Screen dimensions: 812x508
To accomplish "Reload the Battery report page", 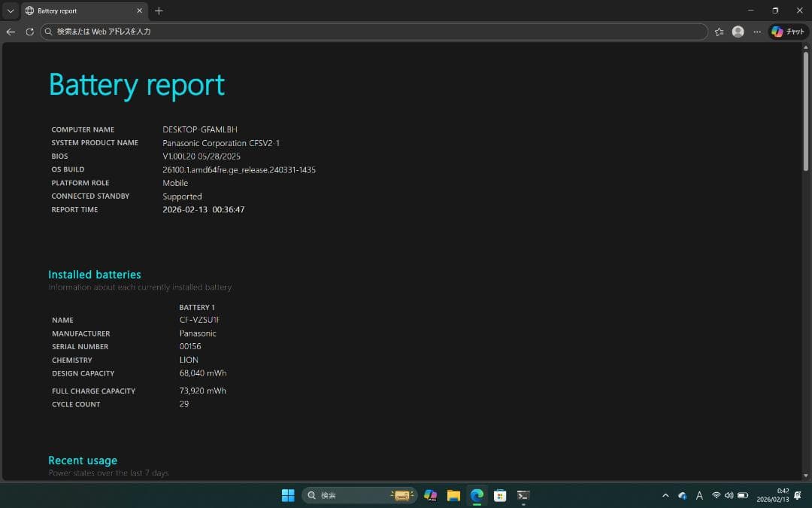I will pyautogui.click(x=29, y=32).
